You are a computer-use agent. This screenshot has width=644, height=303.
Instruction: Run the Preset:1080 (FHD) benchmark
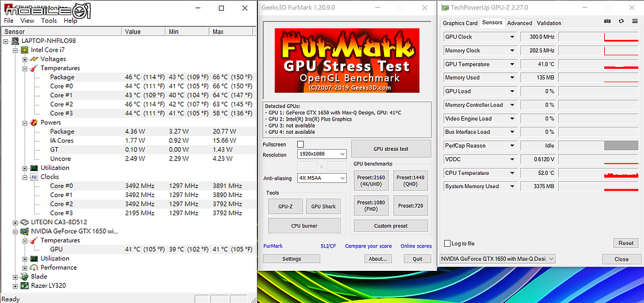point(371,205)
